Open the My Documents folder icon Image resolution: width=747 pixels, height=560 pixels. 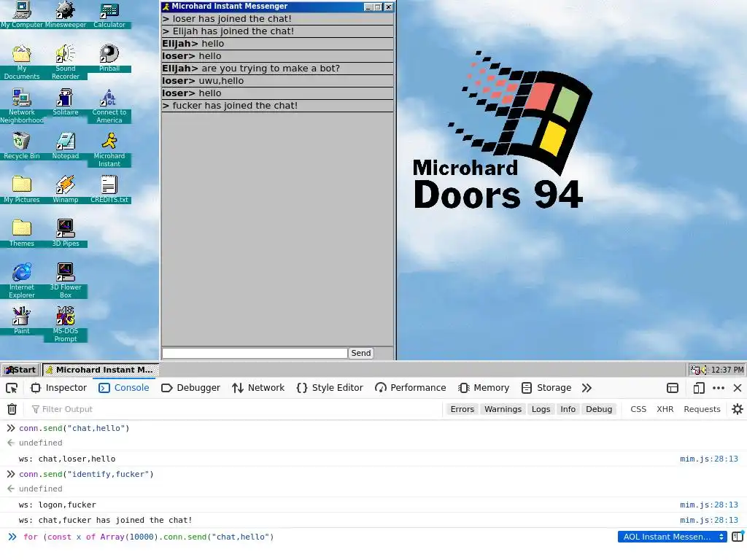(21, 62)
